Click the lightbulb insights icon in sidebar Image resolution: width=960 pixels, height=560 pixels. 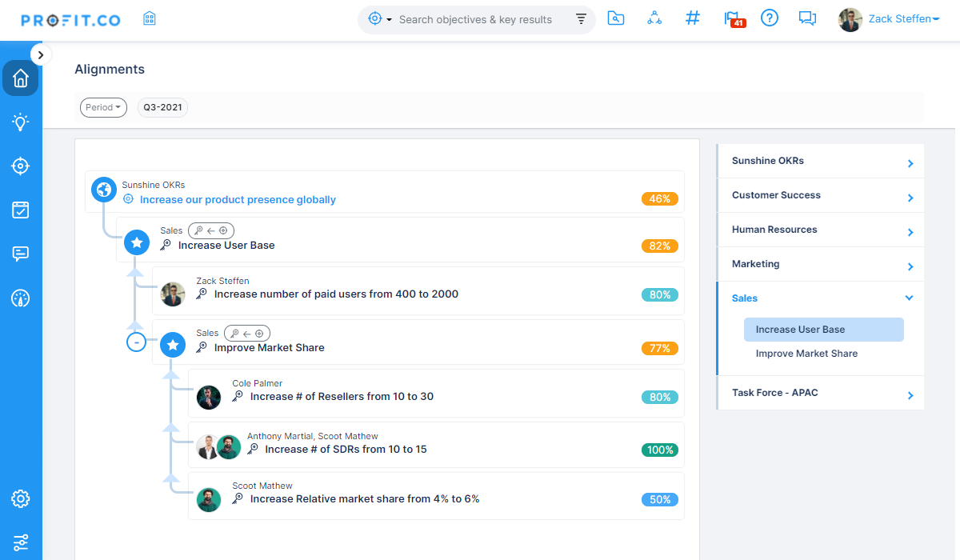(x=20, y=122)
